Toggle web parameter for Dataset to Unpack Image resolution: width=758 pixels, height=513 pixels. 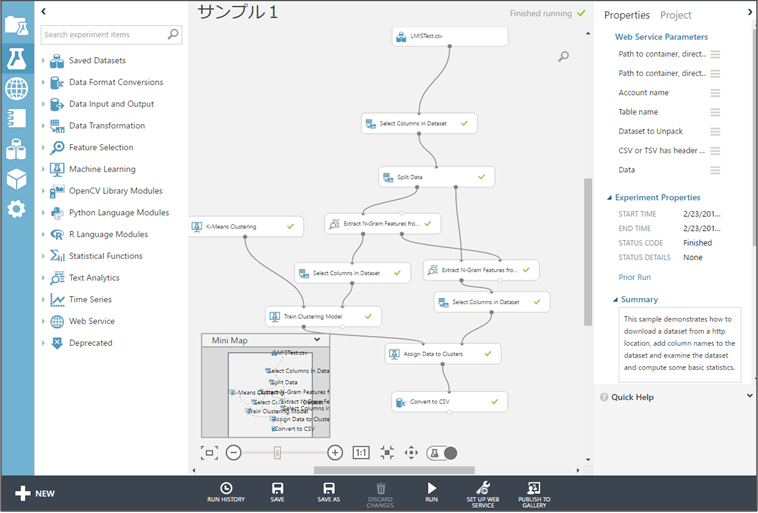pos(715,132)
